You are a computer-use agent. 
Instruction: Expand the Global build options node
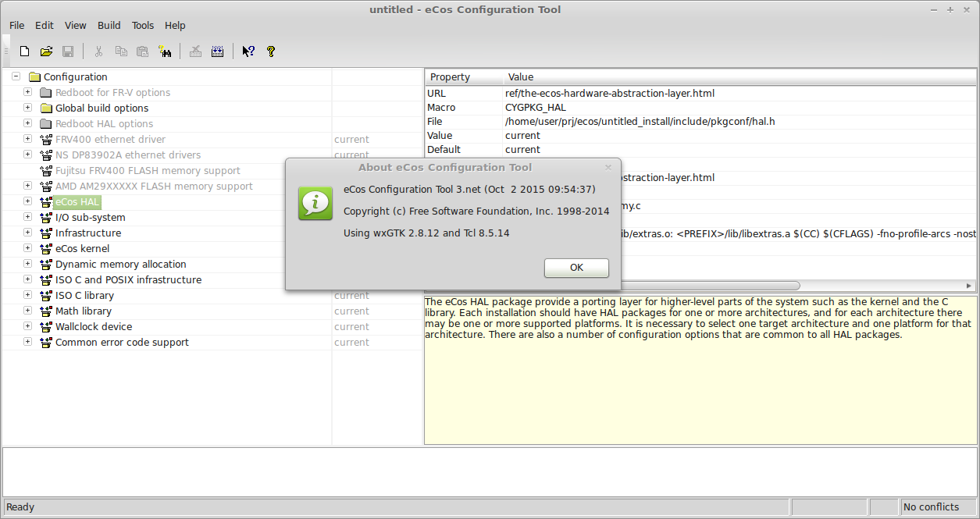[28, 108]
